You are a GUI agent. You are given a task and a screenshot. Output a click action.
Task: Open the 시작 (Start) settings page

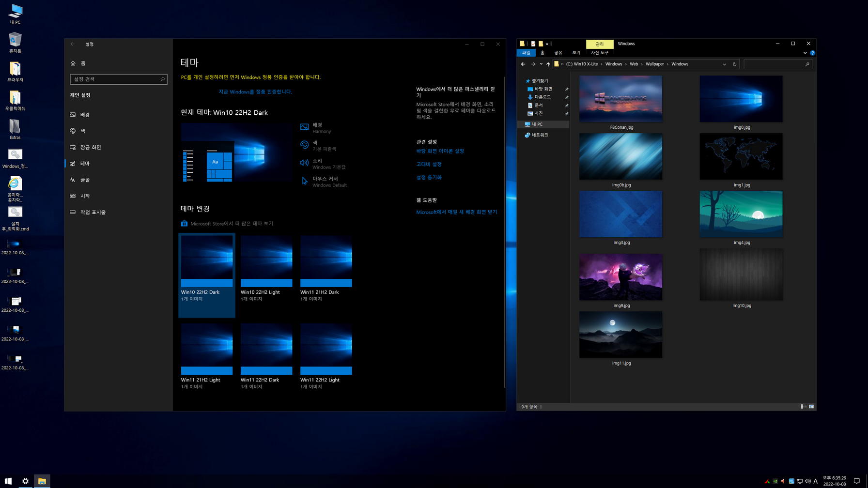[119, 196]
